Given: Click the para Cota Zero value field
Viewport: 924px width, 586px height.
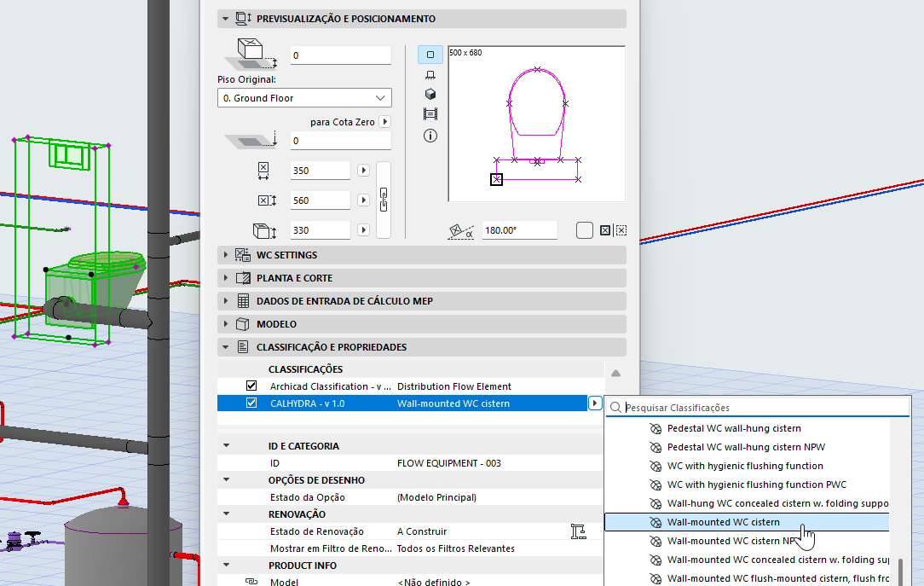Looking at the screenshot, I should (x=341, y=141).
